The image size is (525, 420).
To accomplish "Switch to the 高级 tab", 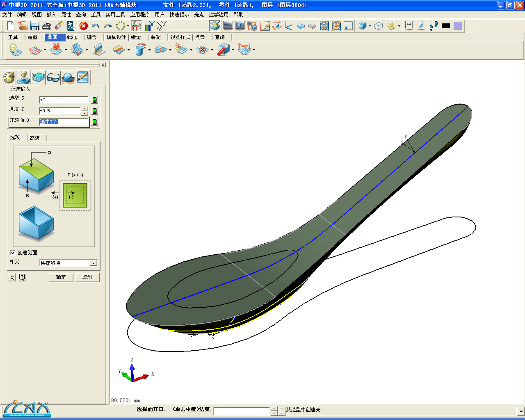I will click(x=35, y=138).
